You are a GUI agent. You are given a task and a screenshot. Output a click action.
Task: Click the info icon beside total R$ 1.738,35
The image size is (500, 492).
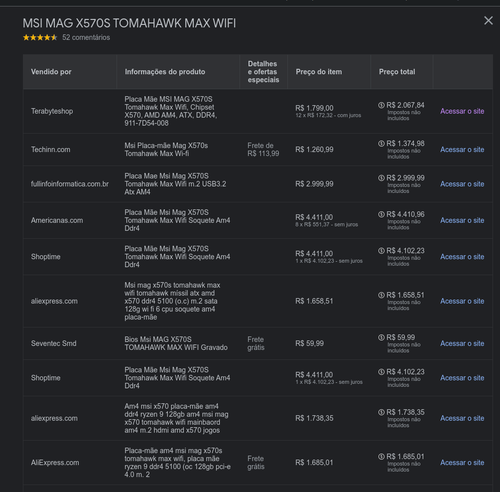[x=381, y=412]
